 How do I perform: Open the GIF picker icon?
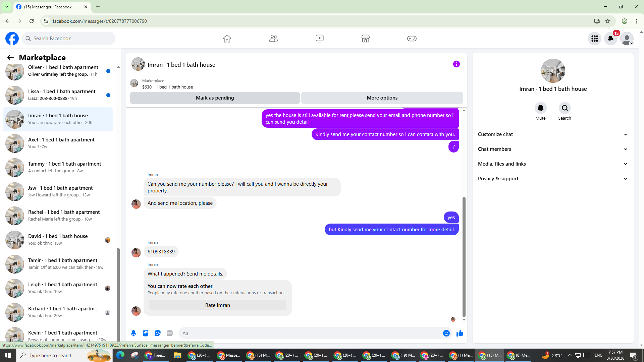tap(170, 333)
